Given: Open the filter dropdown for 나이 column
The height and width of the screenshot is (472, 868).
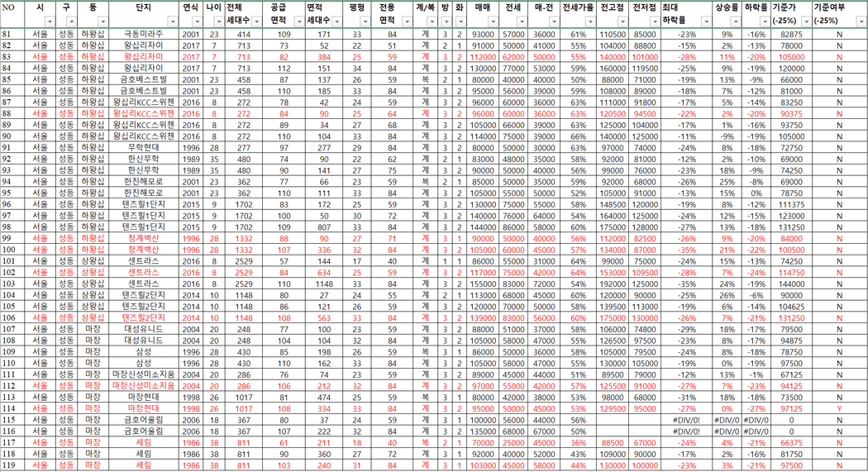Looking at the screenshot, I should 219,21.
